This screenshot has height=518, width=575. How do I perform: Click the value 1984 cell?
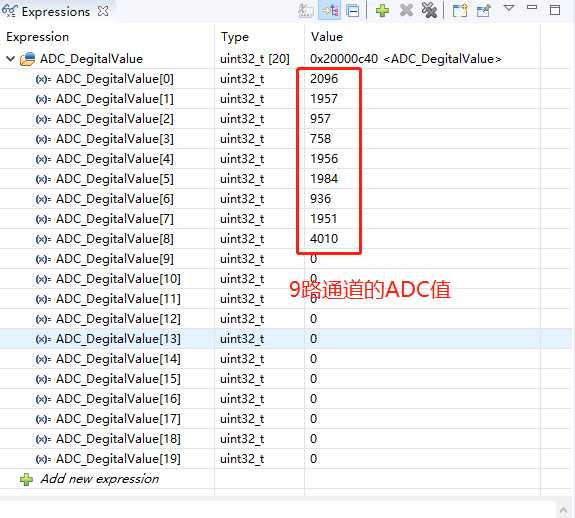pos(324,179)
